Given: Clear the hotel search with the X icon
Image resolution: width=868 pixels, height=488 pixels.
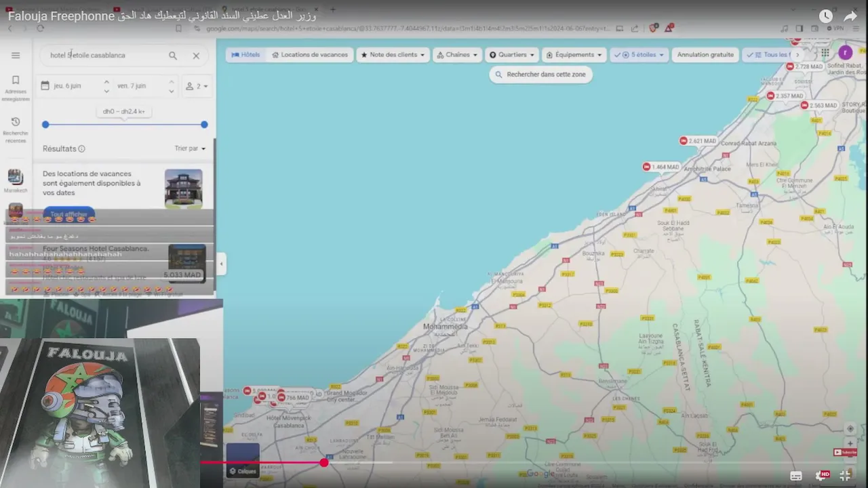Looking at the screenshot, I should point(196,56).
